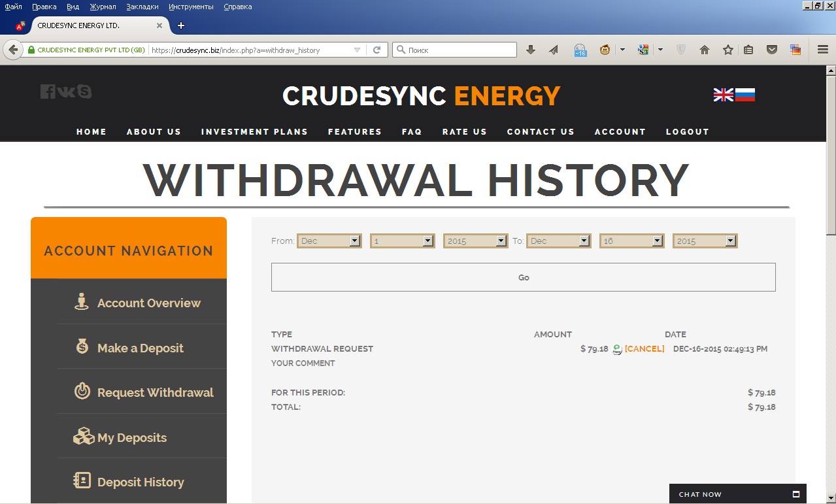Click the address bar URL field
This screenshot has width=836, height=504.
point(250,50)
